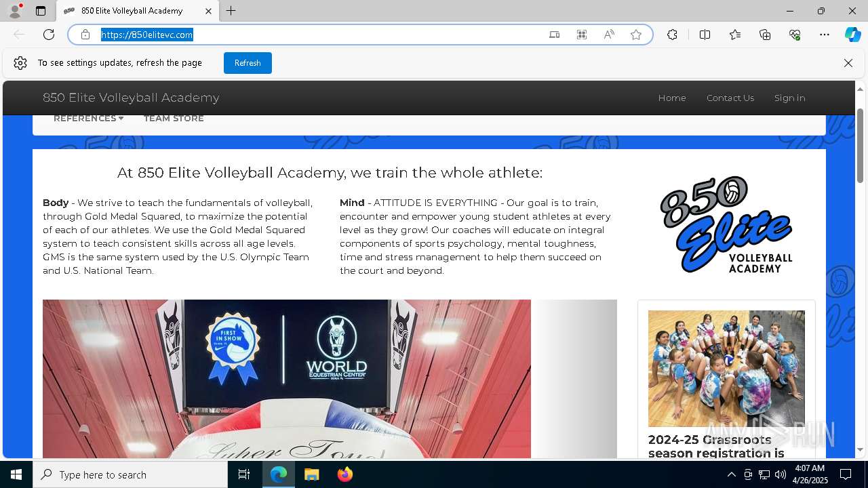Click the Read aloud icon
868x488 pixels.
[609, 35]
